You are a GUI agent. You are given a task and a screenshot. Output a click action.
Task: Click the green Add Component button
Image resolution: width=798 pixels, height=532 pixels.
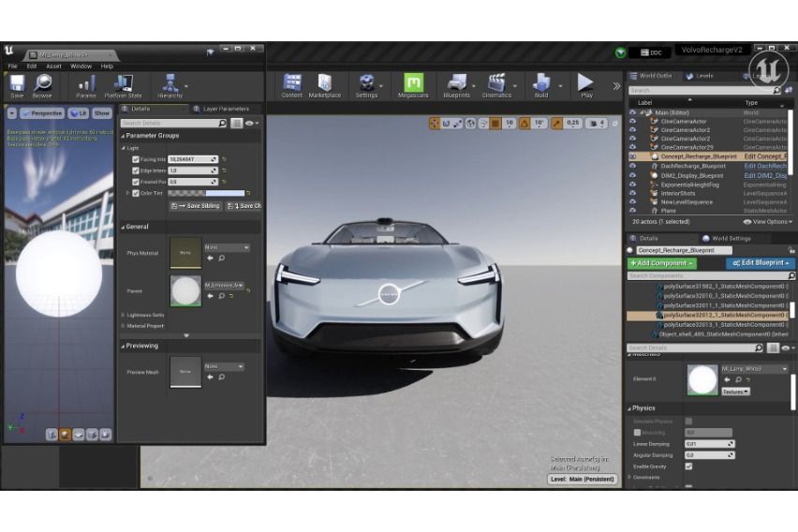(x=662, y=263)
